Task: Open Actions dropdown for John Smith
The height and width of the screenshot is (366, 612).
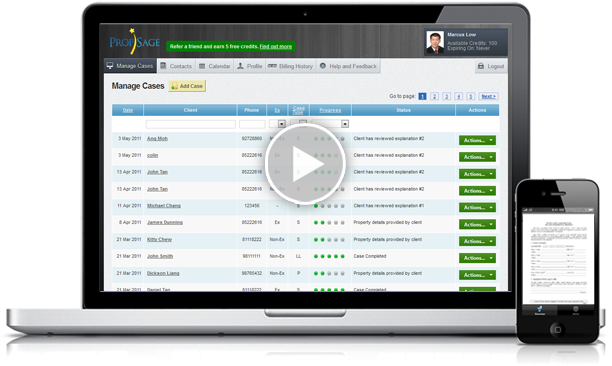Action: [x=477, y=258]
